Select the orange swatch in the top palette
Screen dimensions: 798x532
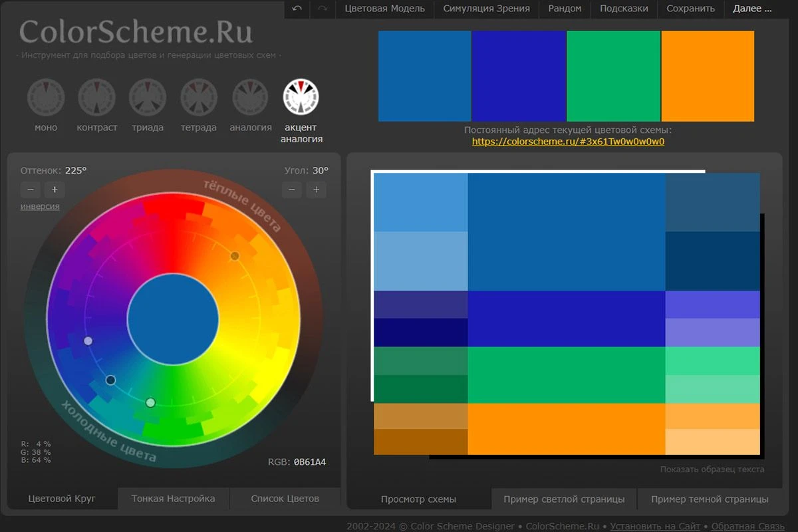[708, 76]
